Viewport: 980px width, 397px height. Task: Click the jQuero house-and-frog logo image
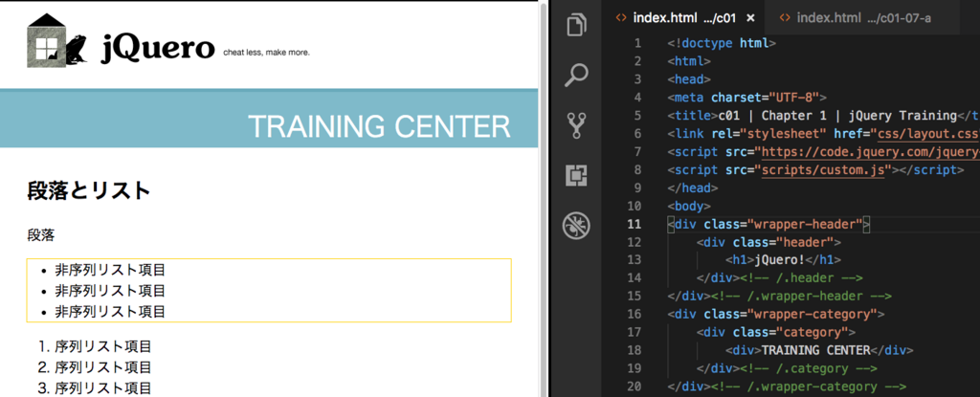coord(56,41)
